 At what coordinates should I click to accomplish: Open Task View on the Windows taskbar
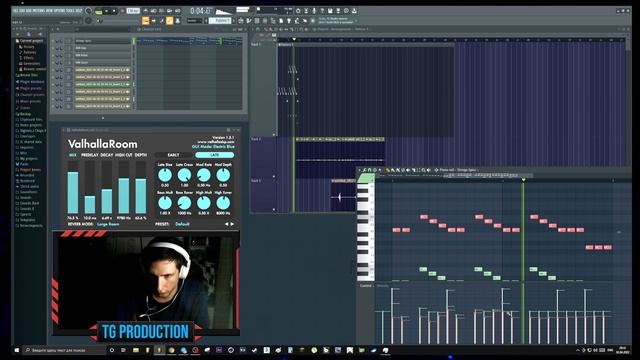point(124,350)
